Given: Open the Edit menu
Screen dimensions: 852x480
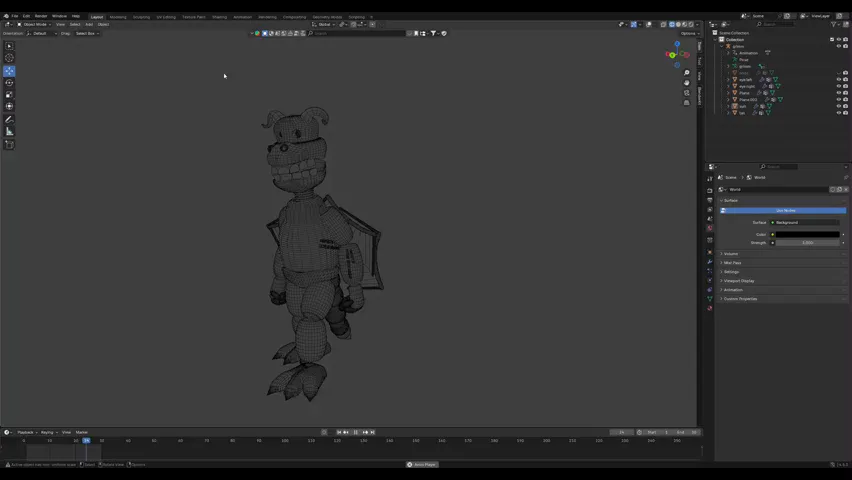Looking at the screenshot, I should (26, 16).
